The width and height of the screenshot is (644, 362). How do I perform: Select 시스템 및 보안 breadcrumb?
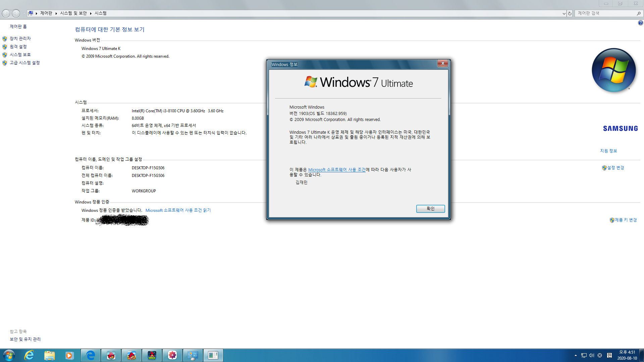click(73, 13)
